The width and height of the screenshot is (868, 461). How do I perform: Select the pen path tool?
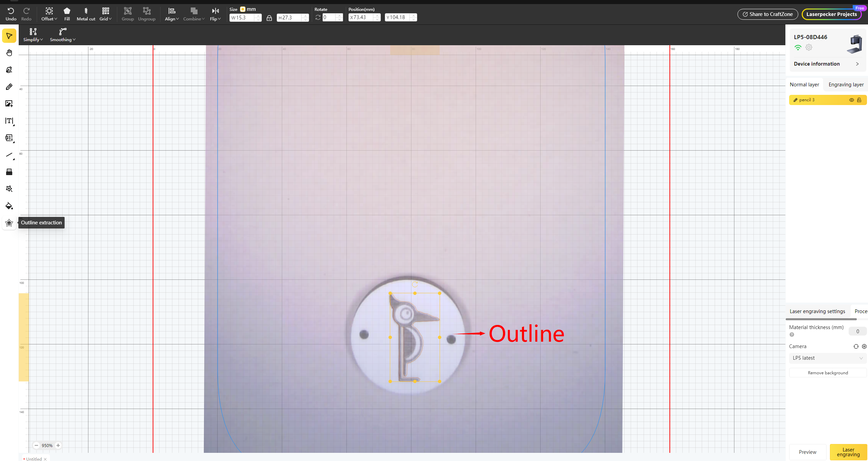click(x=9, y=70)
